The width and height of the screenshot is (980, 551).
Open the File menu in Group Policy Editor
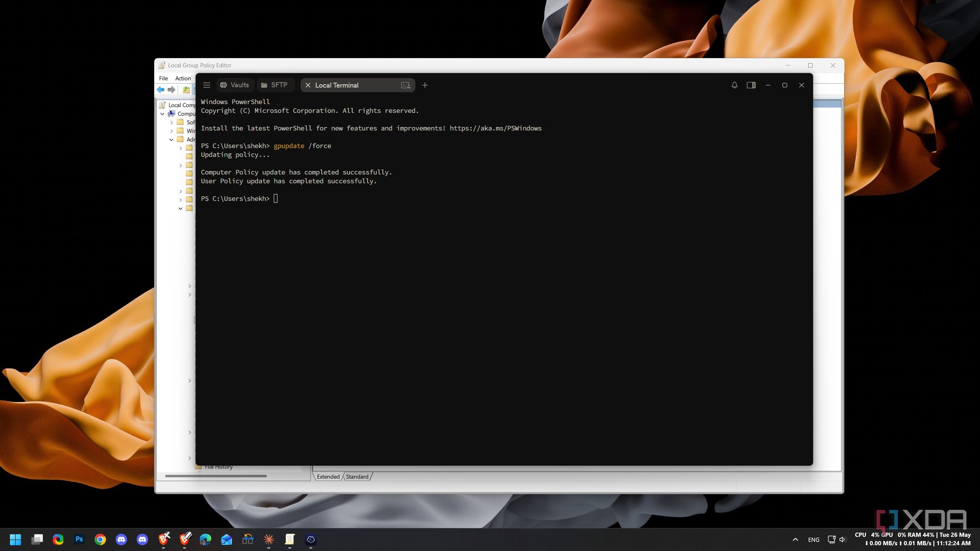pyautogui.click(x=163, y=78)
